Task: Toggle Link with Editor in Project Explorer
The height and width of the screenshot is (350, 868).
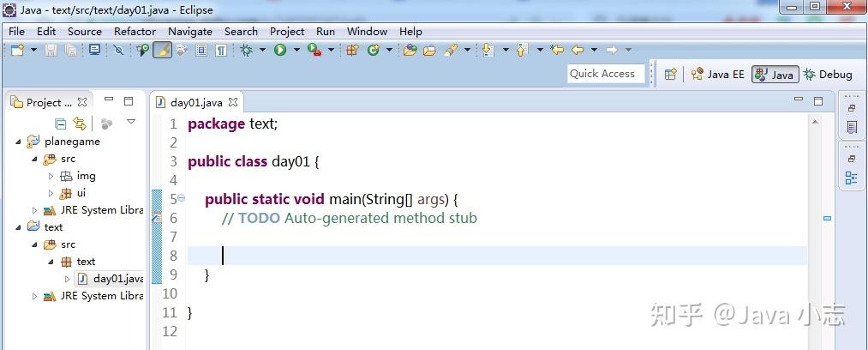Action: point(80,123)
